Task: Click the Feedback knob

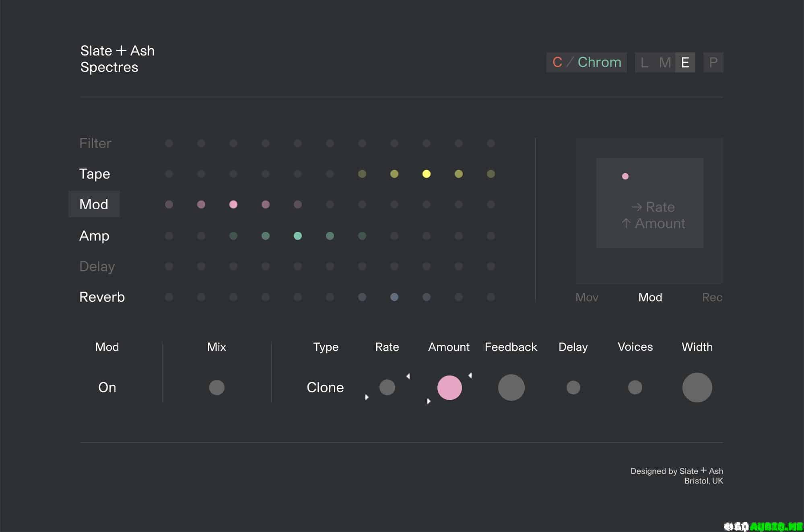Action: click(511, 388)
